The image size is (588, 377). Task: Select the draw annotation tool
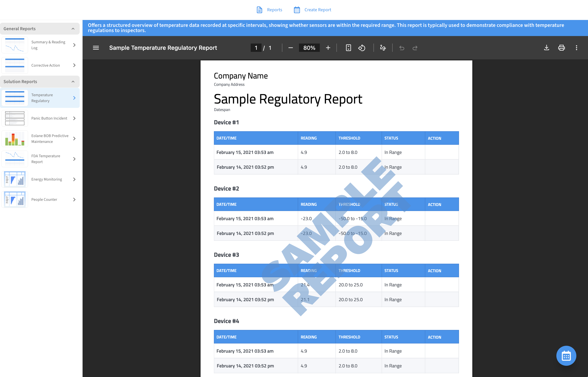[x=383, y=48]
